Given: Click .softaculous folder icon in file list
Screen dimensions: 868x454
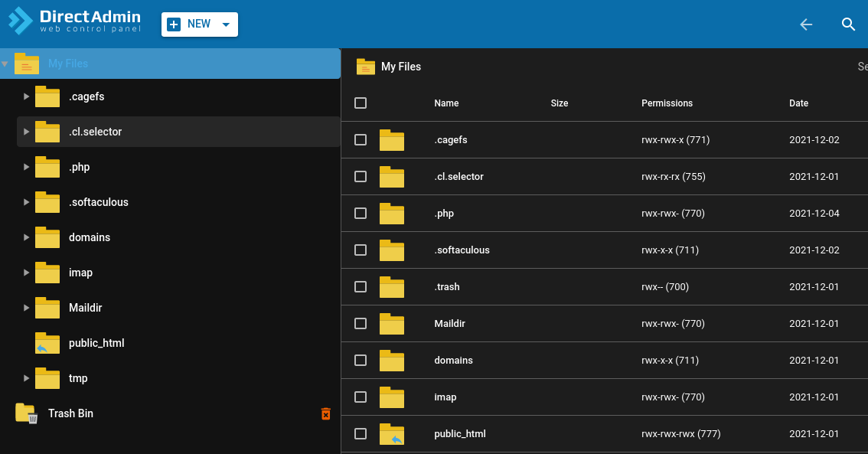Looking at the screenshot, I should [391, 250].
